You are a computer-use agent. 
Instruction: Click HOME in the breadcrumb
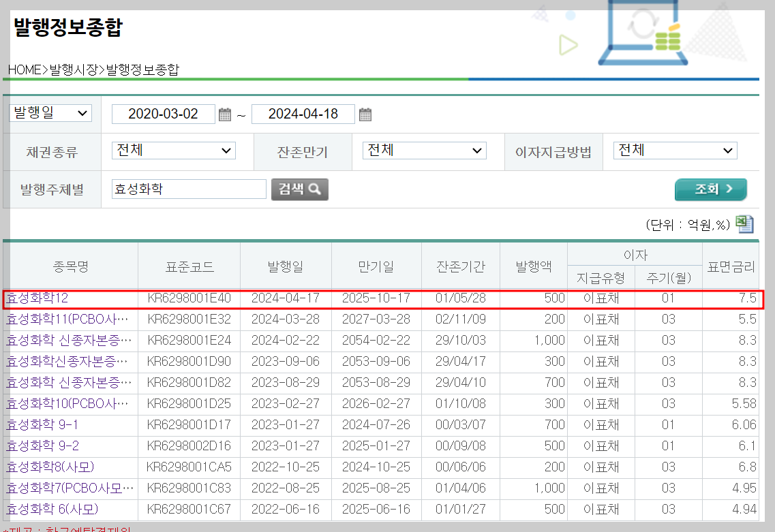point(25,70)
